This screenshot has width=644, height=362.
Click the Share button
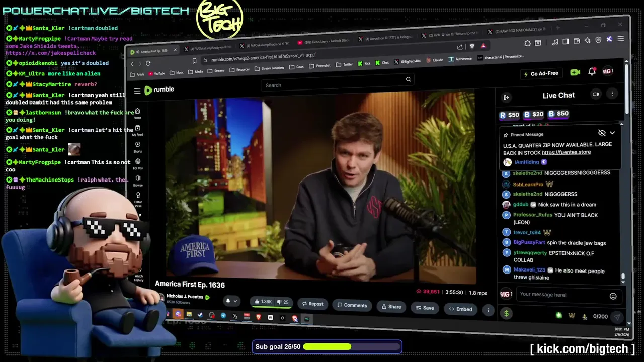(391, 307)
